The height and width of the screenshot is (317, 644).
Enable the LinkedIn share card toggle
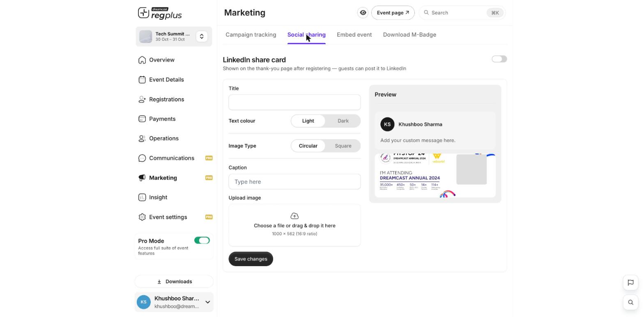(x=499, y=59)
